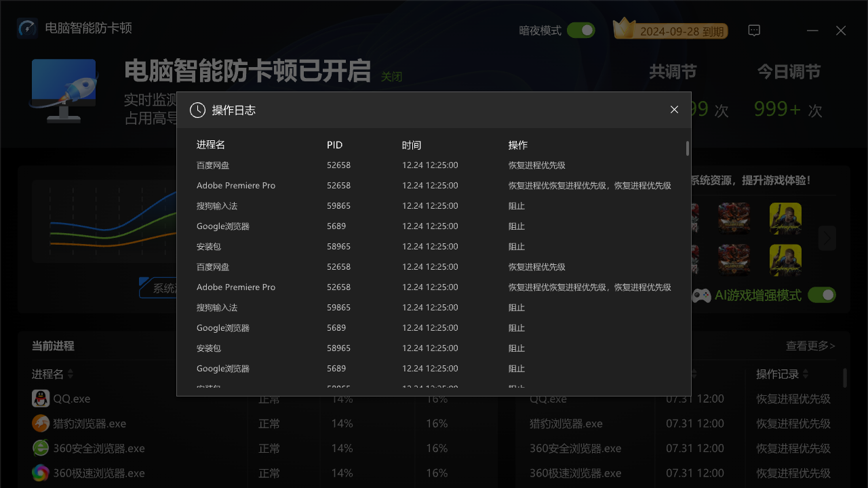This screenshot has width=868, height=488.
Task: Toggle 暗夜模式 off
Action: tap(580, 30)
